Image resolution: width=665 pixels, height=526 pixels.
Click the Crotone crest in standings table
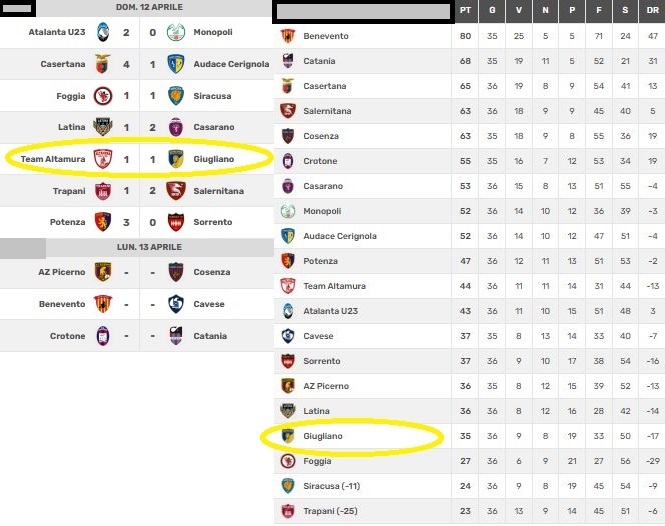pos(288,161)
